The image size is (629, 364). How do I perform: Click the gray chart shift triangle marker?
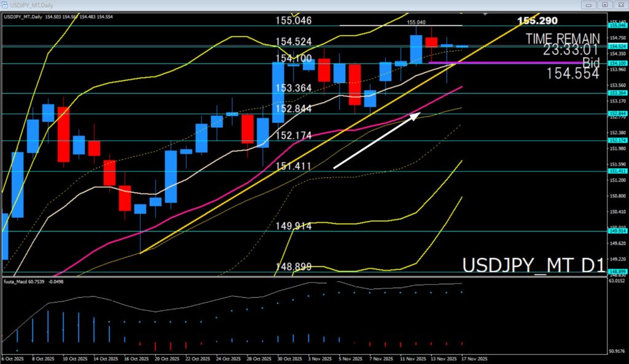[486, 14]
